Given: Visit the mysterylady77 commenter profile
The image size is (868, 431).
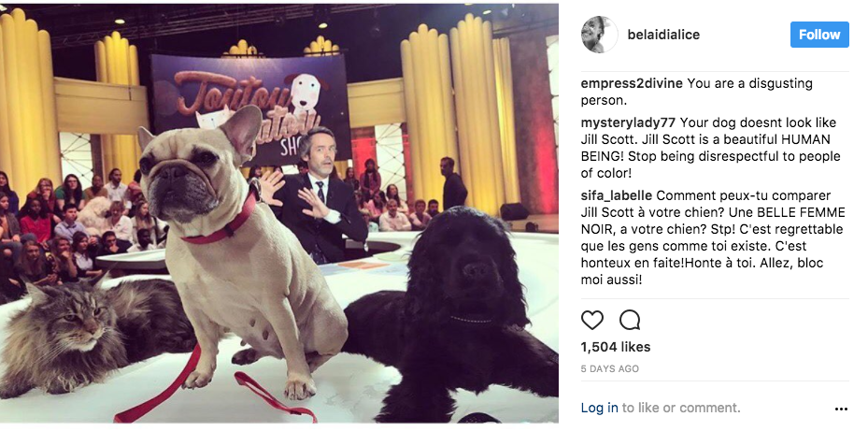Looking at the screenshot, I should pyautogui.click(x=628, y=122).
